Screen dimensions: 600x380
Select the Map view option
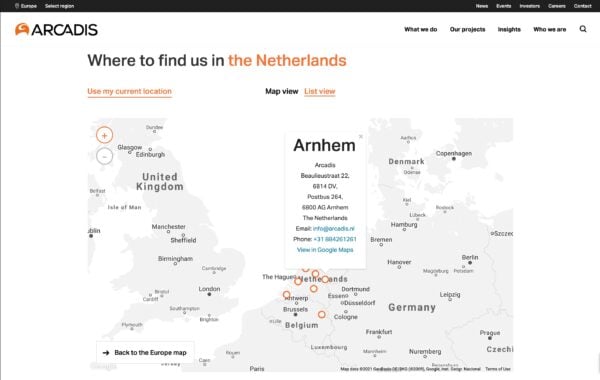(x=282, y=91)
